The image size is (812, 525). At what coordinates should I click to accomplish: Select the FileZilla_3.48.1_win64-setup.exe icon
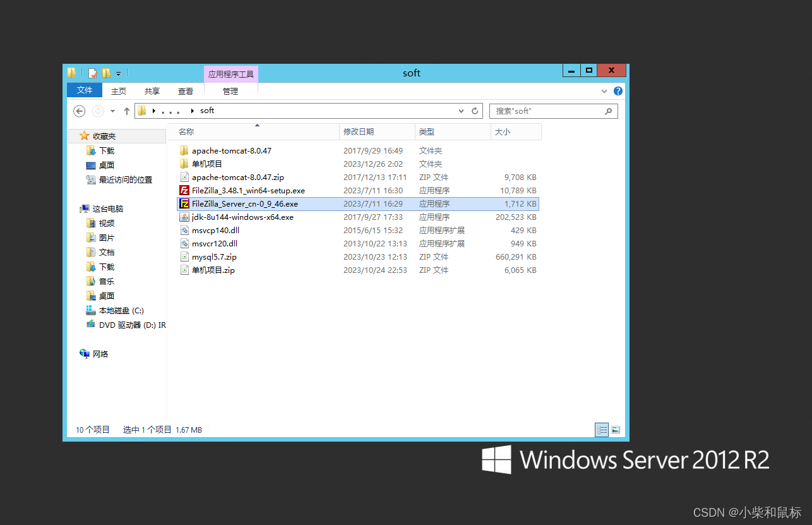tap(184, 191)
